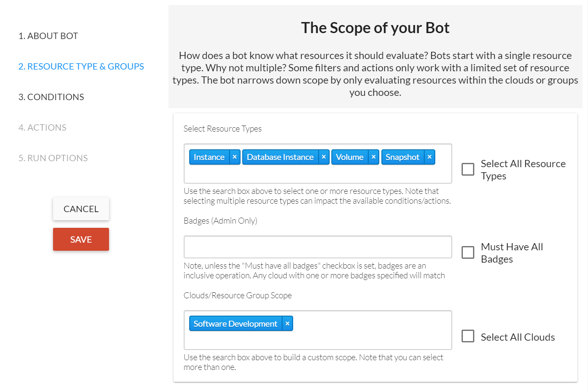Click the 'Select Resource Types' field label

[223, 129]
